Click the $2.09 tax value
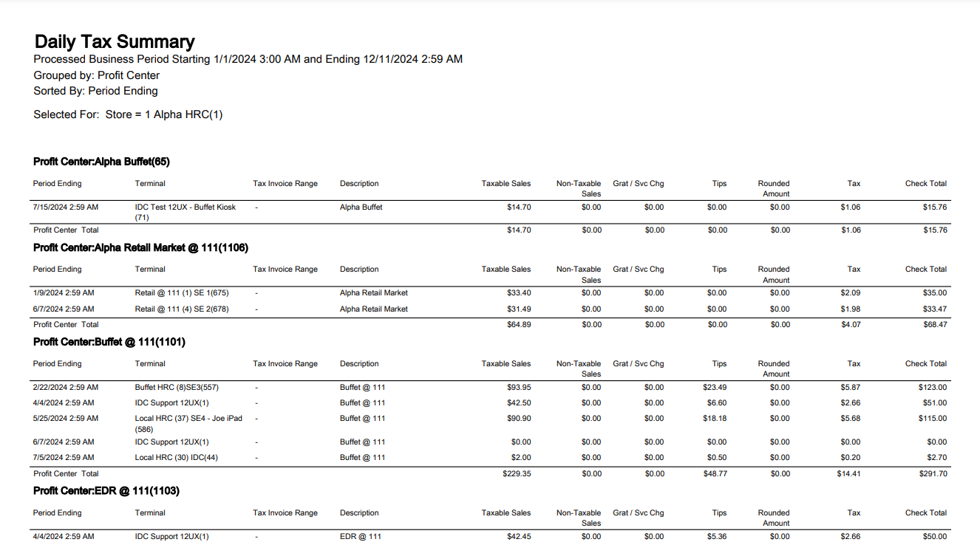 (x=851, y=293)
